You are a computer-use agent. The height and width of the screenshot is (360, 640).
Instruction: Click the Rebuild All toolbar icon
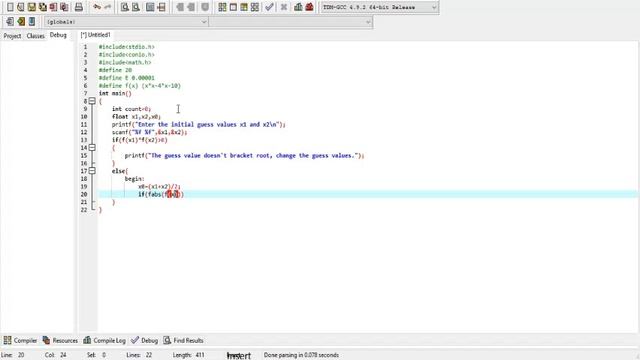pyautogui.click(x=255, y=7)
